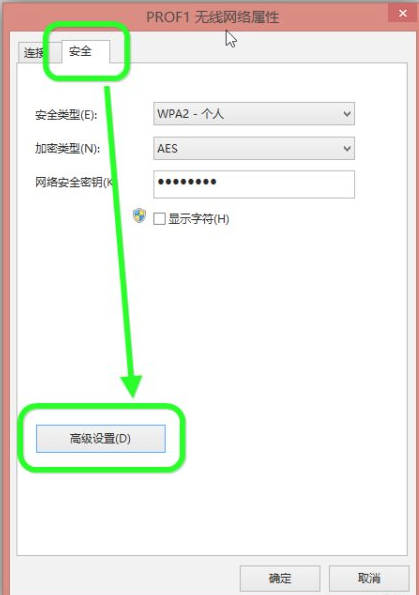419x595 pixels.
Task: Close the PROF1 无线网络属性 dialog
Action: pos(403,13)
